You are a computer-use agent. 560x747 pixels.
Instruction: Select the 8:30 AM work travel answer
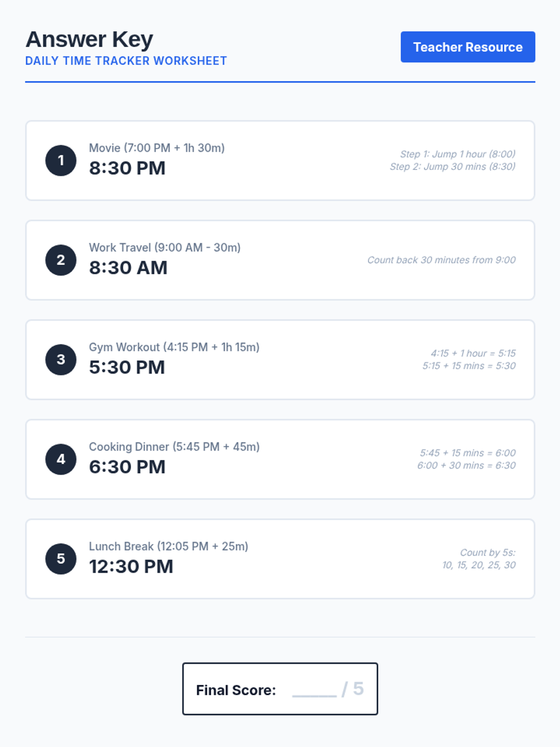pyautogui.click(x=128, y=268)
